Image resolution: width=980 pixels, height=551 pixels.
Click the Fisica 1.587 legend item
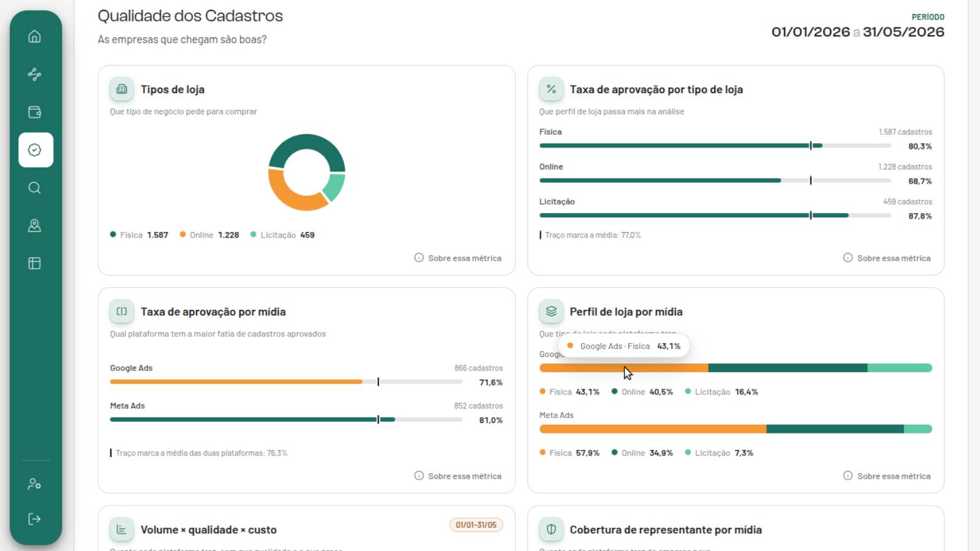139,235
